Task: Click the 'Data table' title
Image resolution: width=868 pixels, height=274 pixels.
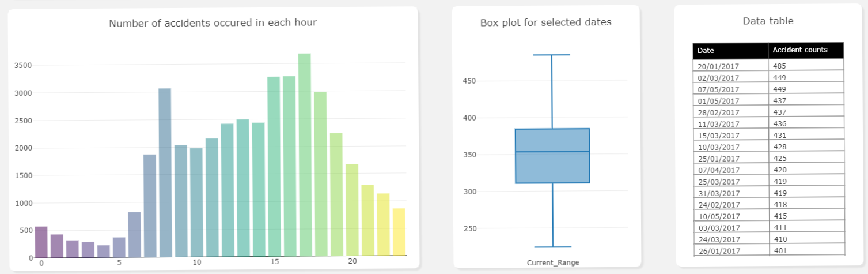Action: tap(768, 21)
